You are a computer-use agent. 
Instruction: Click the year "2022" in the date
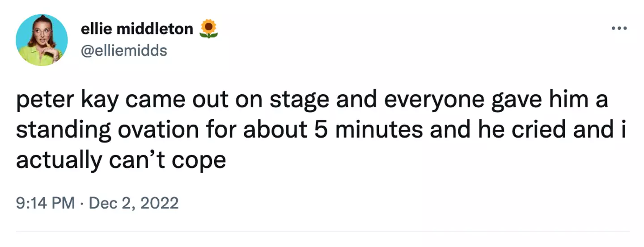(160, 203)
